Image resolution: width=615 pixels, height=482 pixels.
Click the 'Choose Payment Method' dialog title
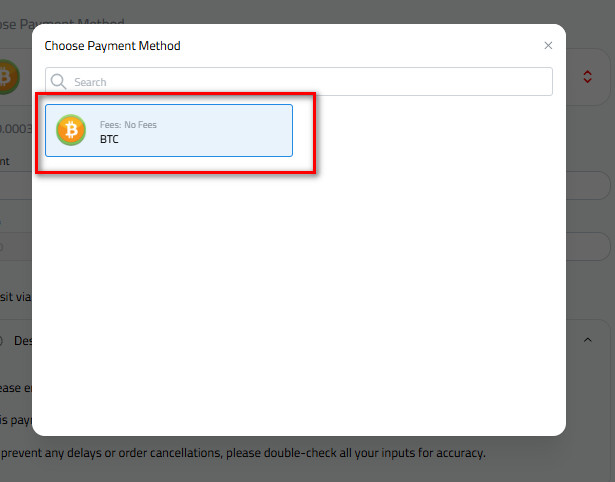[x=113, y=46]
